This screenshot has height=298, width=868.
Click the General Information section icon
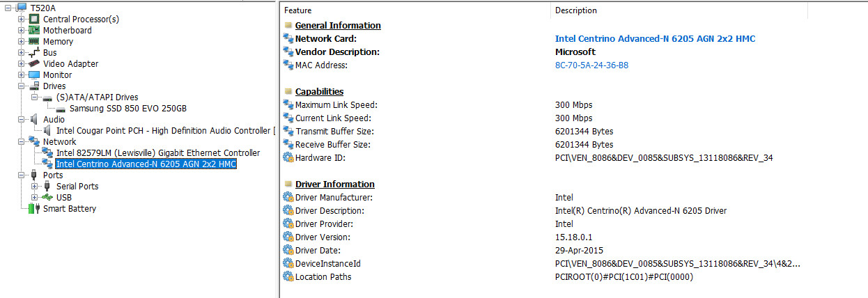288,26
